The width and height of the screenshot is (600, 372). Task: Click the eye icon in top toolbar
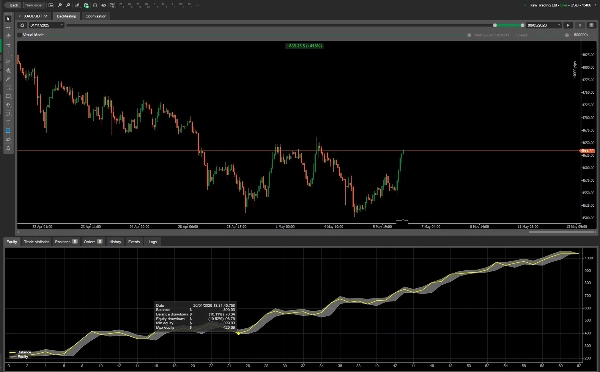[x=103, y=5]
